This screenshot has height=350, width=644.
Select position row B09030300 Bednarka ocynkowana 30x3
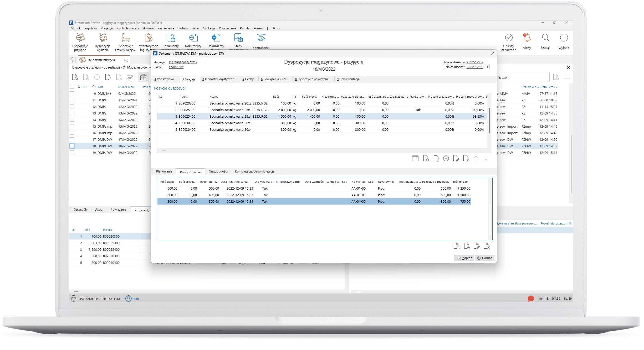322,123
